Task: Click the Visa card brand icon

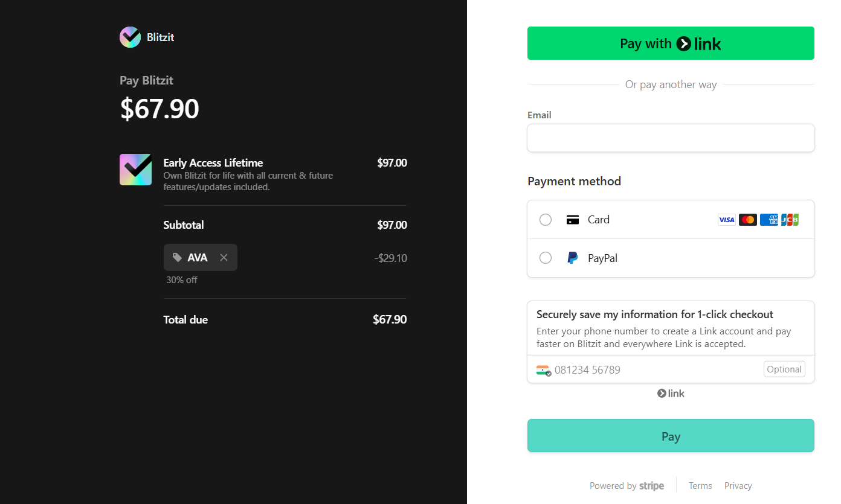Action: [x=727, y=220]
